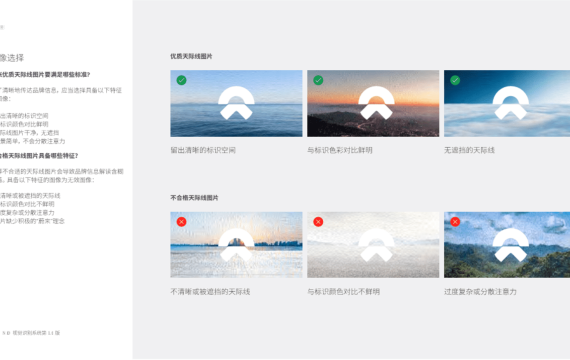570x360 pixels.
Task: Click the caption "与标识颜色对比不鲜明"
Action: tap(344, 292)
